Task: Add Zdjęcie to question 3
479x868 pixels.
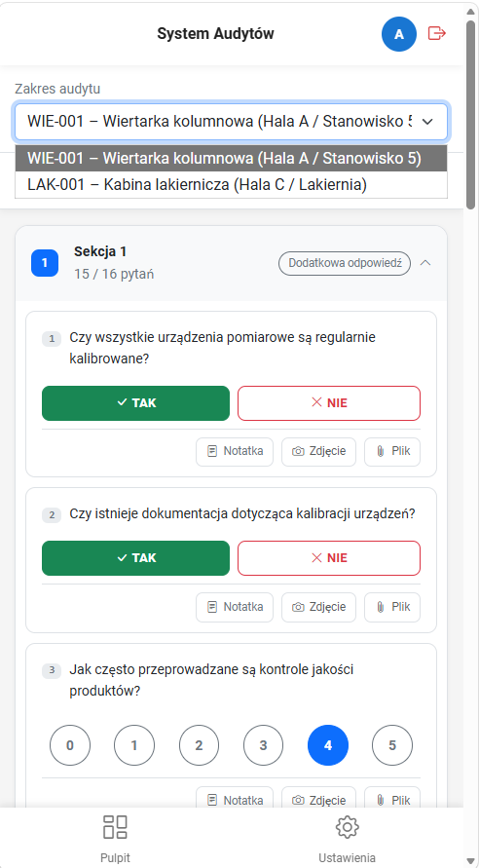Action: (x=318, y=798)
